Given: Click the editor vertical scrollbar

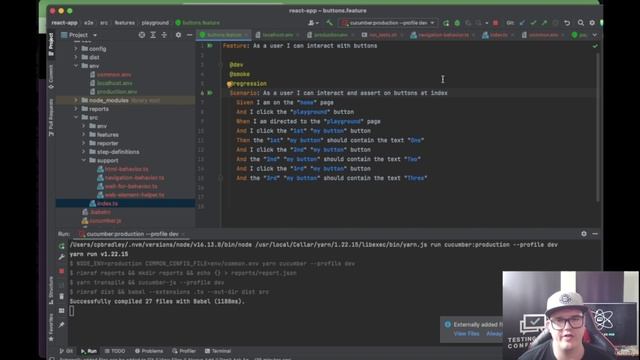Looking at the screenshot, I should click(x=597, y=127).
